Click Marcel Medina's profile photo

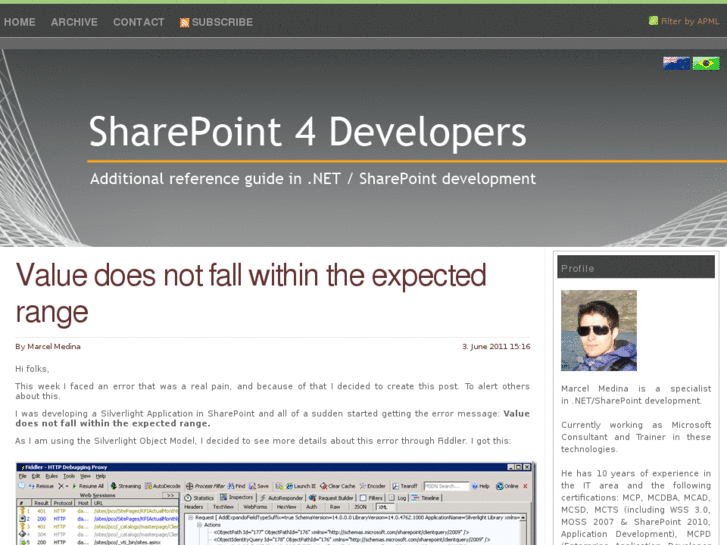point(599,330)
